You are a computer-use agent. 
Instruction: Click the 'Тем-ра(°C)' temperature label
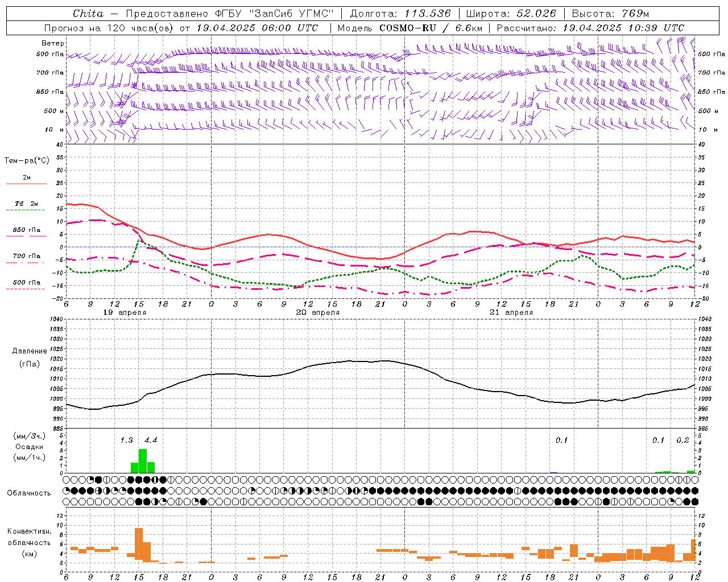27,161
